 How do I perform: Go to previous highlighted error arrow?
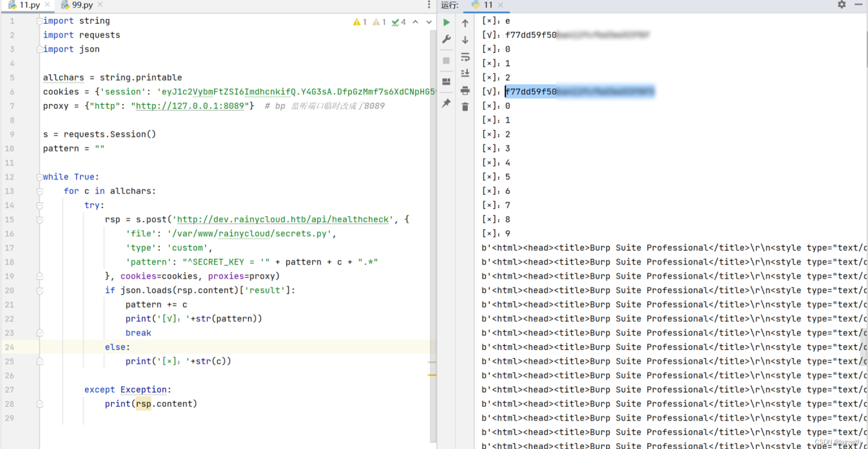(x=416, y=22)
